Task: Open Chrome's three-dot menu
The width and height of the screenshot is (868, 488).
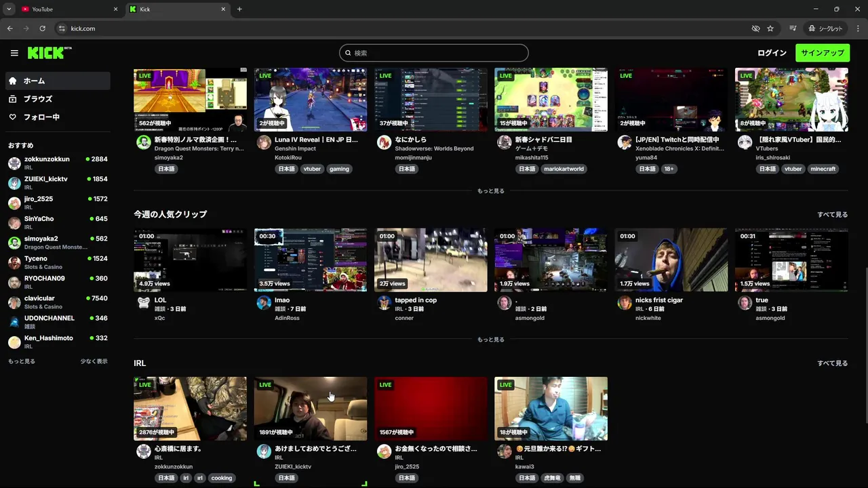Action: 858,28
